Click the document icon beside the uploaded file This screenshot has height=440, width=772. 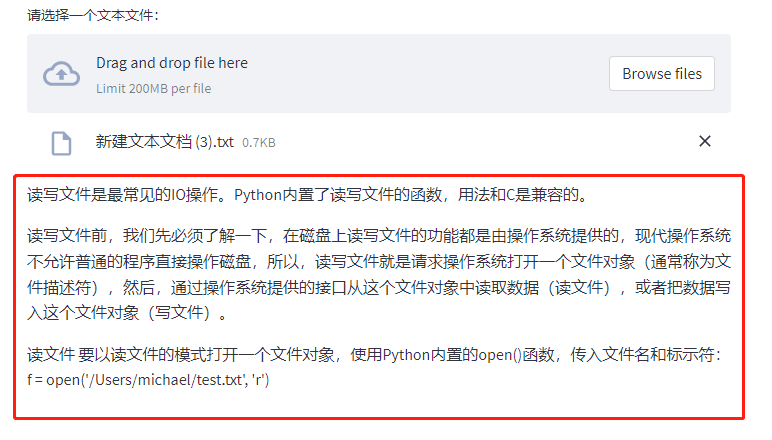click(62, 143)
